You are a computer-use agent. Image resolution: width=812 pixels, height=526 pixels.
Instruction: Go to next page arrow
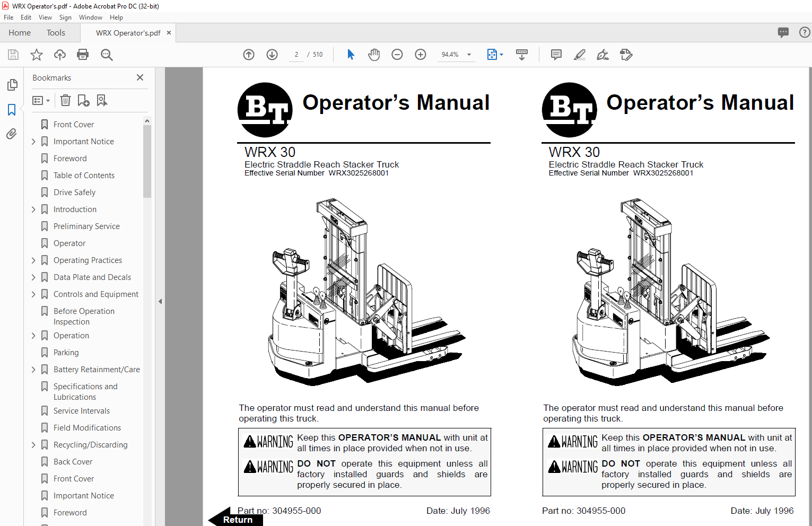tap(272, 55)
